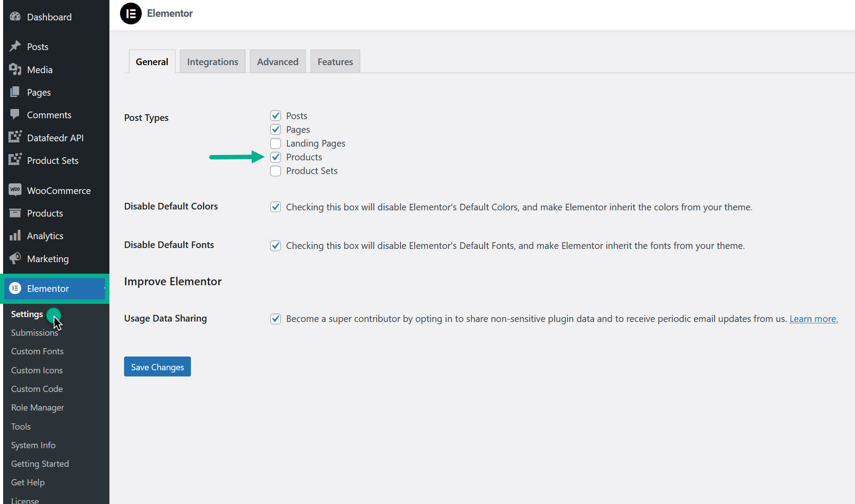Click the Product Sets checkbox label

click(311, 171)
